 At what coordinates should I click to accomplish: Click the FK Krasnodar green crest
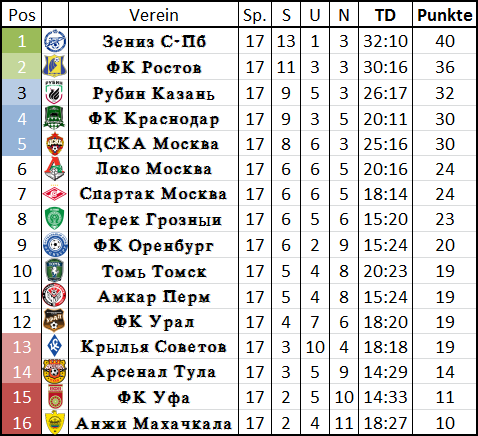[x=54, y=118]
